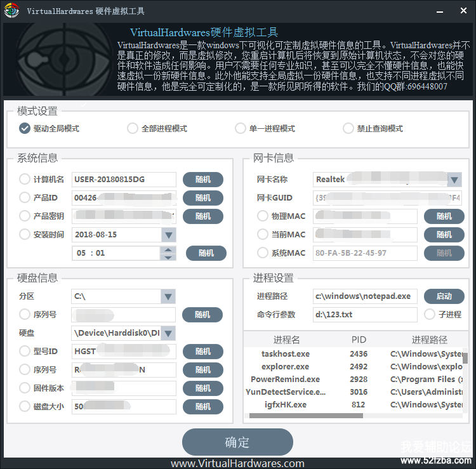Close the VirtualHardwares window
The height and width of the screenshot is (469, 476).
(x=463, y=11)
